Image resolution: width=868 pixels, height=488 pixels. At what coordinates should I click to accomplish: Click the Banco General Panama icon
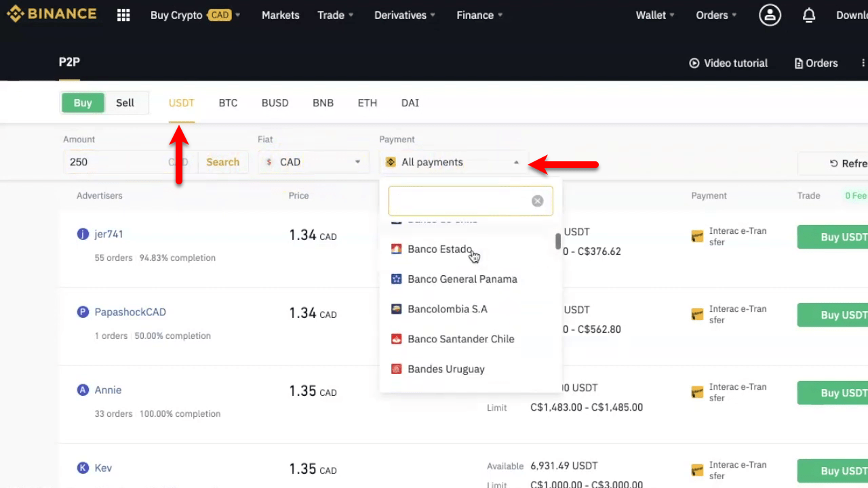pos(397,279)
